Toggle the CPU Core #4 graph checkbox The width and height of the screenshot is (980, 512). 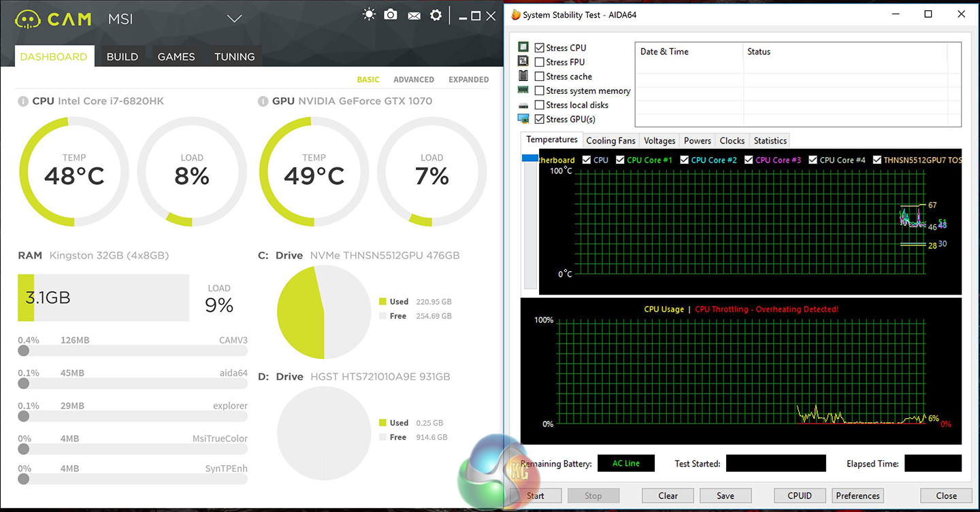click(813, 160)
